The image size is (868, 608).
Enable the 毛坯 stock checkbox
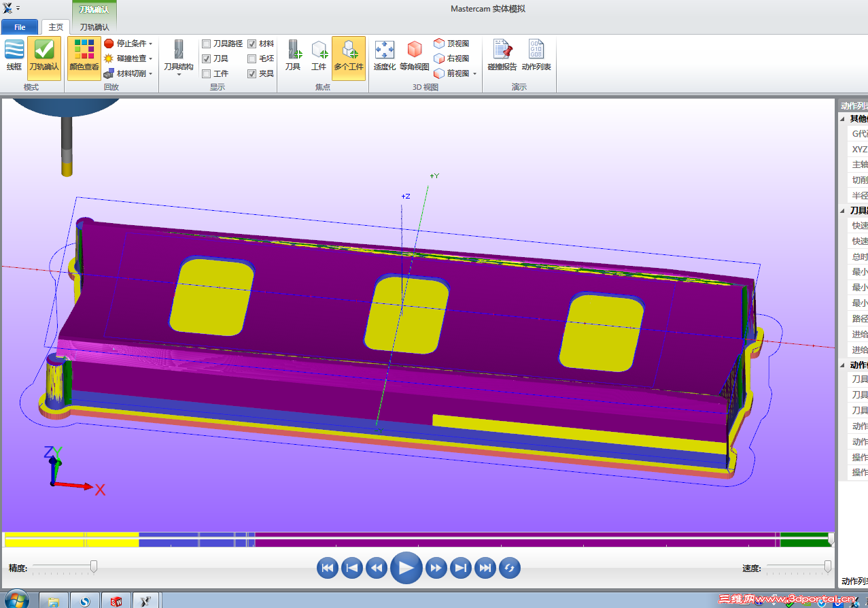tap(252, 58)
